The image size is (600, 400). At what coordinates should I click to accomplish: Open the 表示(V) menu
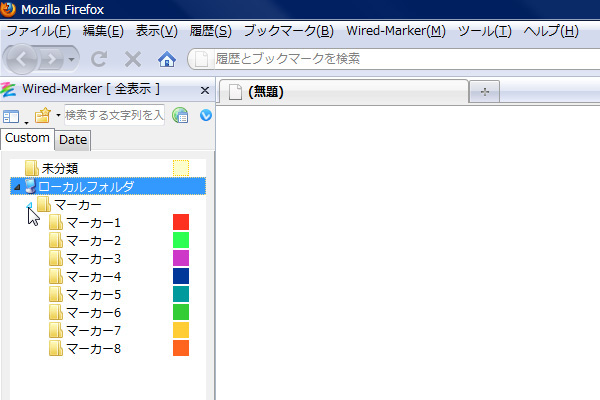(x=157, y=31)
